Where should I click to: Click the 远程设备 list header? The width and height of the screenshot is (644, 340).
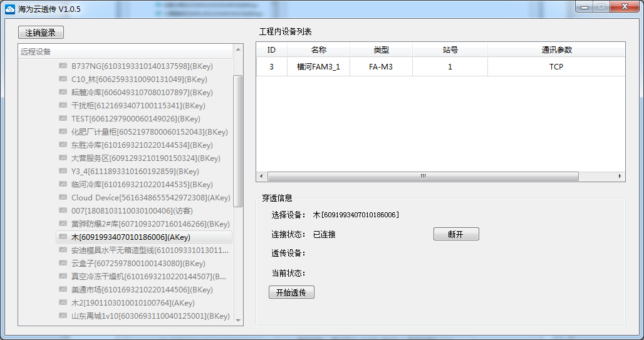click(x=126, y=51)
